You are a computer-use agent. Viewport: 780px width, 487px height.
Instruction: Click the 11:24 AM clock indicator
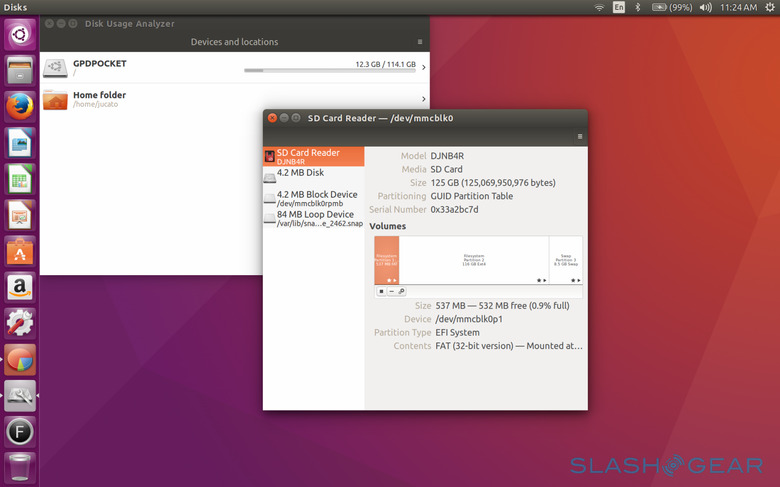738,7
